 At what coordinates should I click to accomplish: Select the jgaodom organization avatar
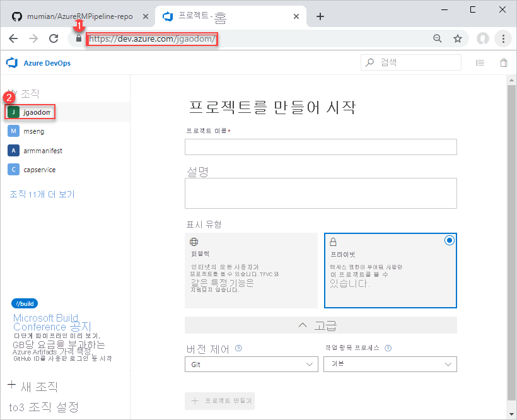click(x=14, y=111)
